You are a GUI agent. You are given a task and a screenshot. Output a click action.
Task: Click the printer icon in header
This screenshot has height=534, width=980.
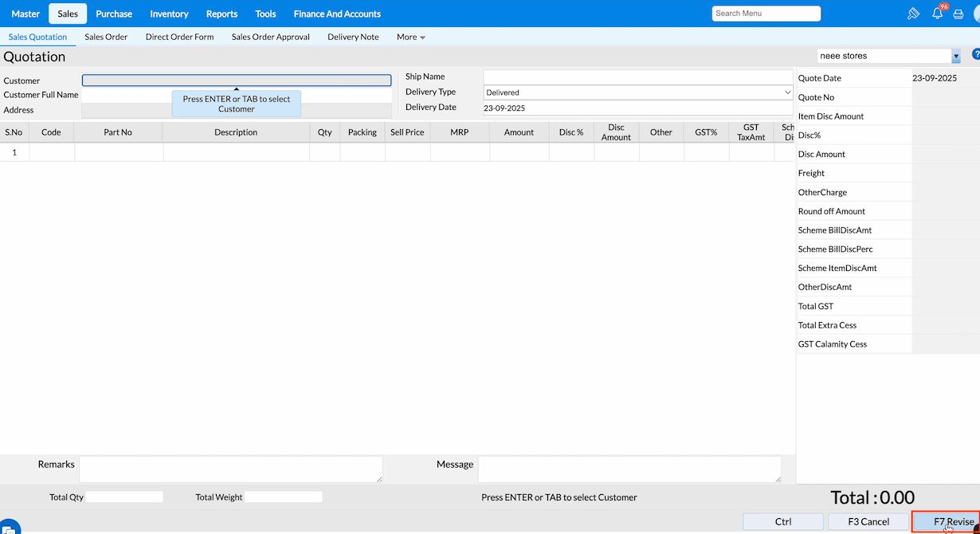pos(958,14)
